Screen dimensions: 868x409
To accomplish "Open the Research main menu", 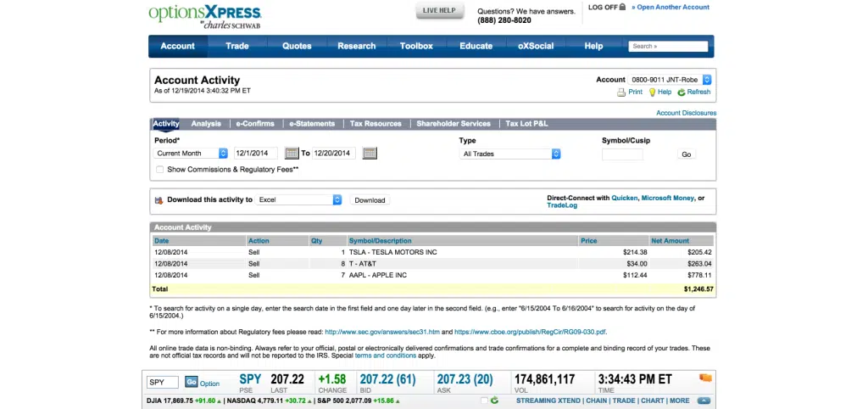I will [x=357, y=46].
